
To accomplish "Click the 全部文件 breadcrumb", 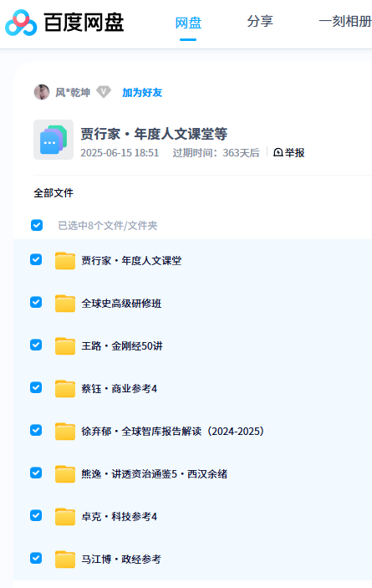I will 54,192.
